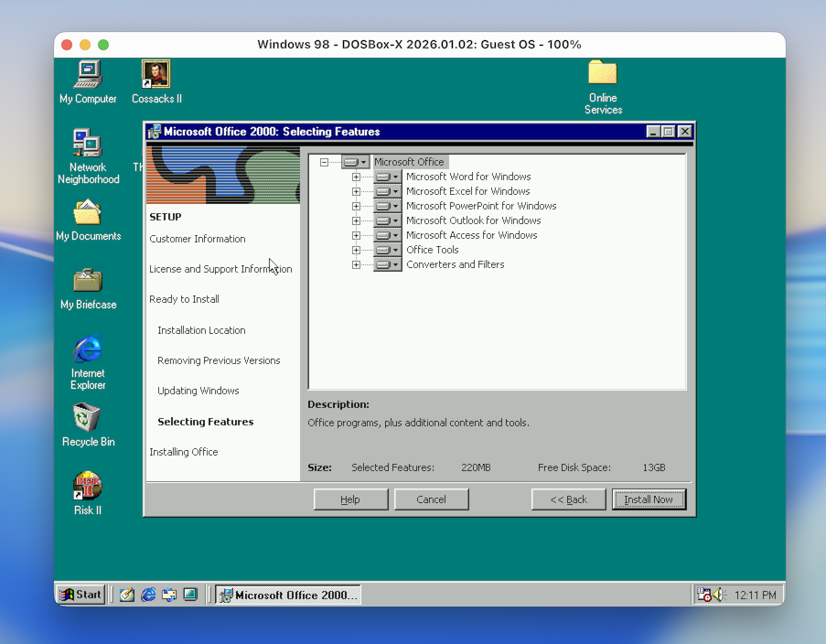Select Microsoft PowerPoint for Windows label
The width and height of the screenshot is (826, 644).
click(481, 206)
